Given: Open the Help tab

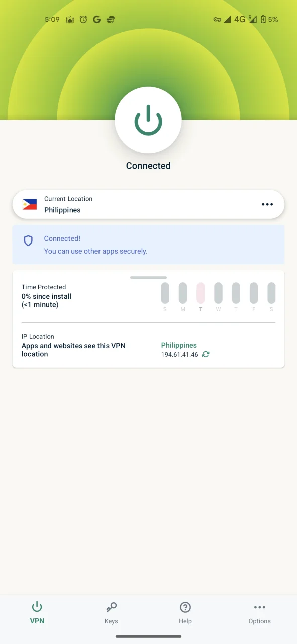Looking at the screenshot, I should (185, 613).
